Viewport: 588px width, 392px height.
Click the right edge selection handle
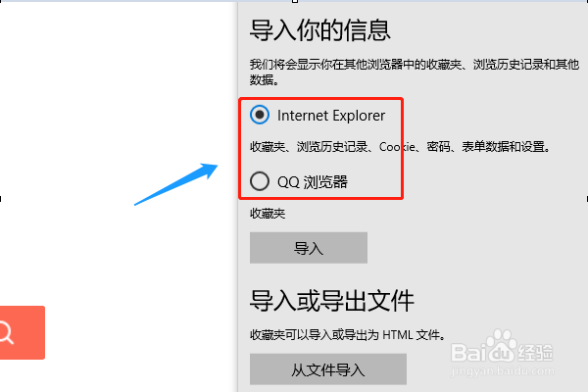pyautogui.click(x=586, y=199)
